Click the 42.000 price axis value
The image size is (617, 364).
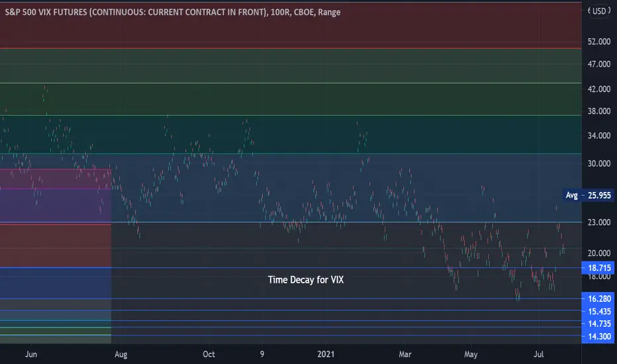click(x=599, y=89)
